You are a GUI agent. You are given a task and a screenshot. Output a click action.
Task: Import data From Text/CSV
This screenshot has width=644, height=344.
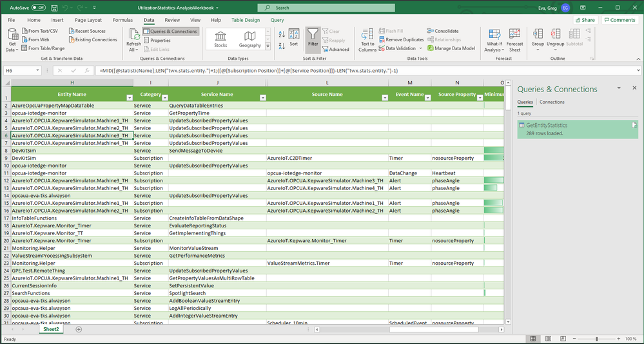coord(39,31)
